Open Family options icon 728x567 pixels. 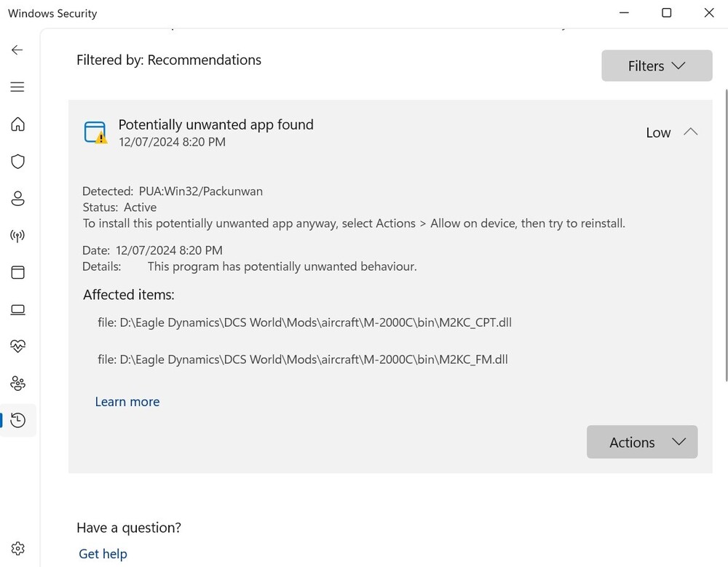tap(17, 384)
